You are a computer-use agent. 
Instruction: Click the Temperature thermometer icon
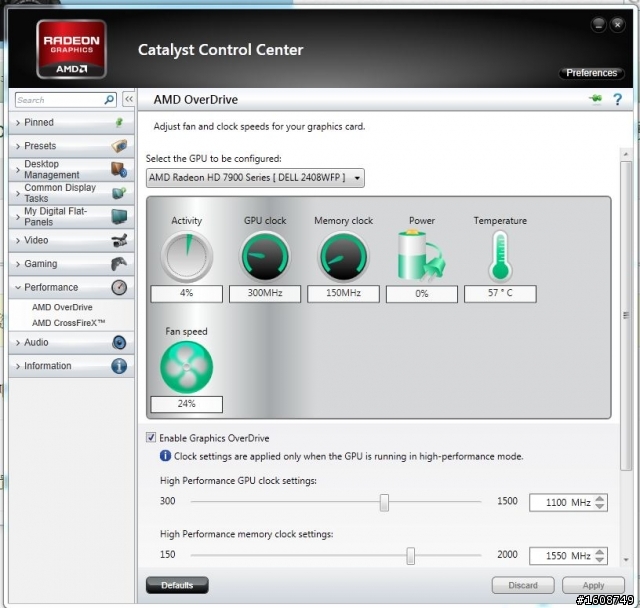point(500,257)
